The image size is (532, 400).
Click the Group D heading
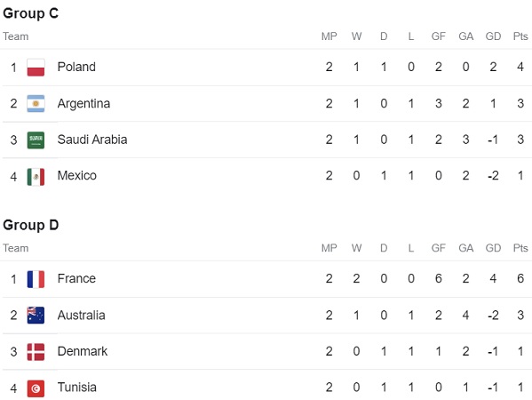pyautogui.click(x=31, y=225)
